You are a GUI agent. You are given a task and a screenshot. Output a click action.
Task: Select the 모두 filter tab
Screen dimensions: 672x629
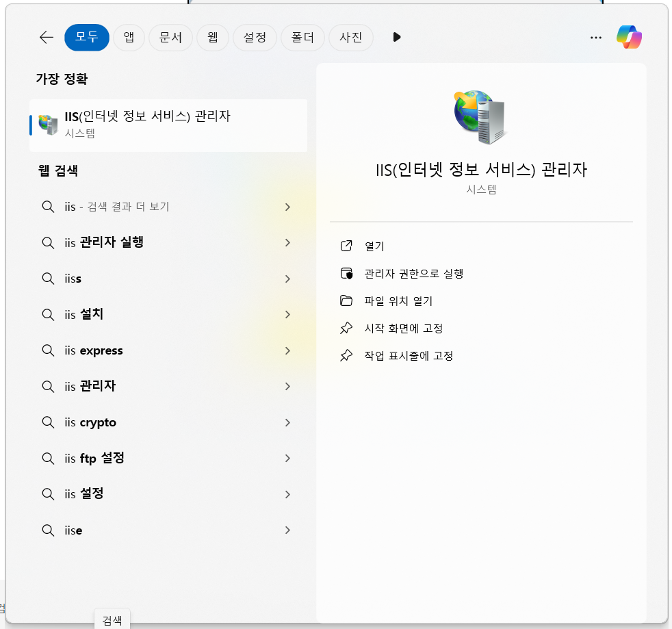(x=87, y=38)
